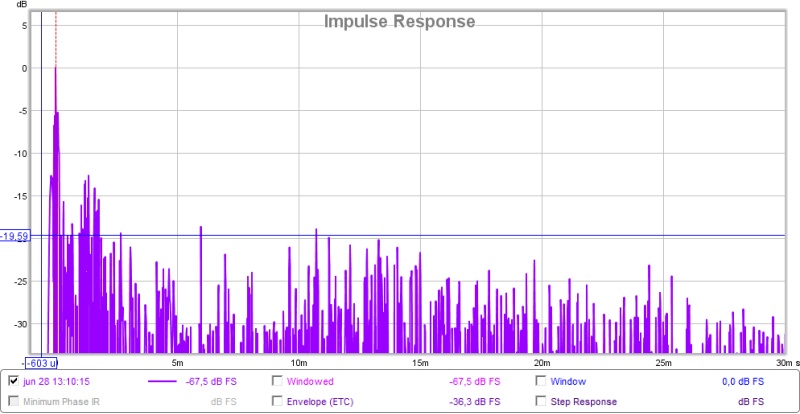
Task: Enable the Window trace checkbox
Action: point(541,381)
